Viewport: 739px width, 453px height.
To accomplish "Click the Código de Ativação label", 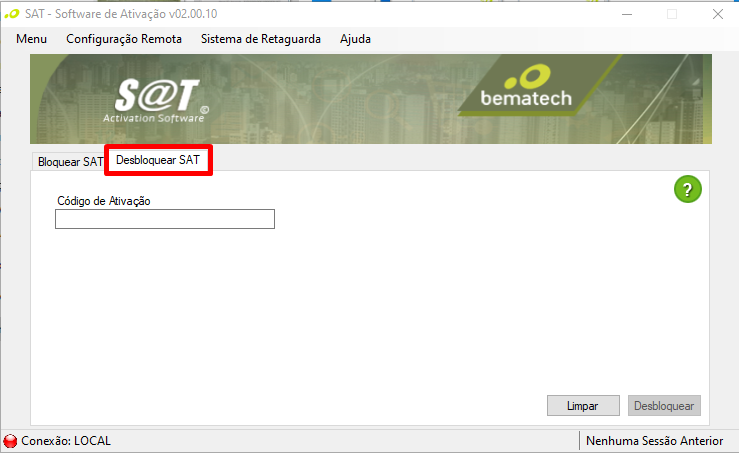I will click(x=104, y=201).
